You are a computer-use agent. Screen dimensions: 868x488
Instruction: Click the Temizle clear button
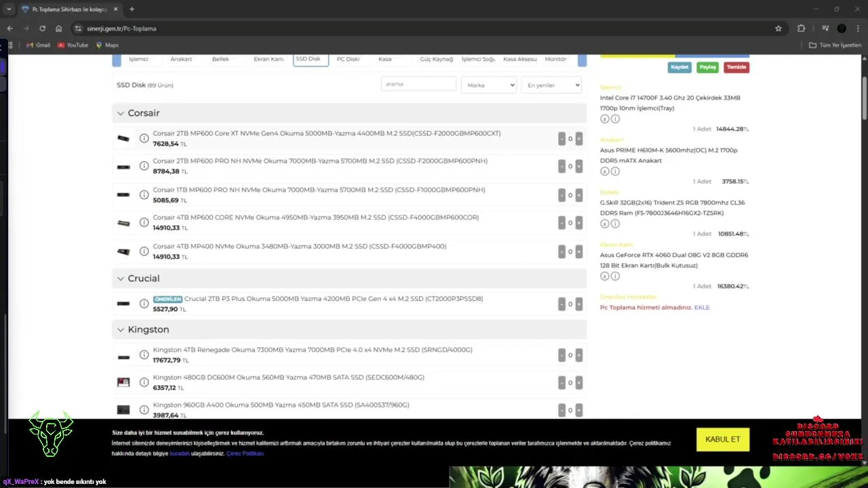pyautogui.click(x=736, y=67)
